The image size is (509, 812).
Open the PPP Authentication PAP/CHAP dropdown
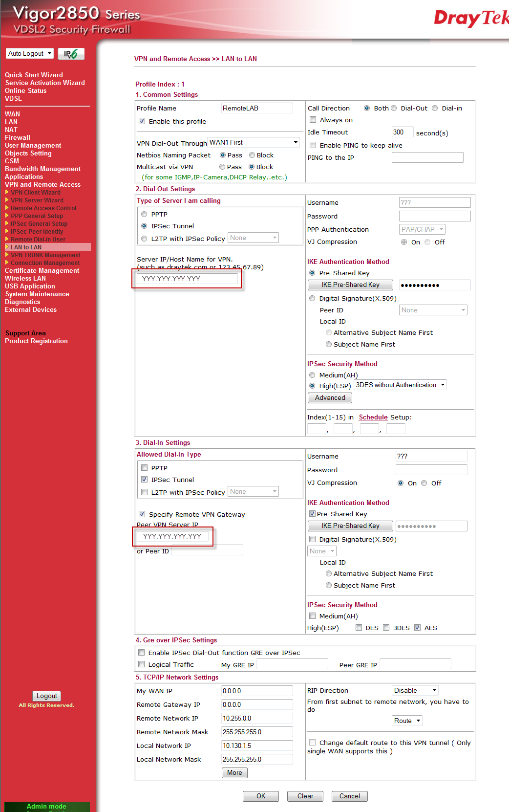(423, 229)
